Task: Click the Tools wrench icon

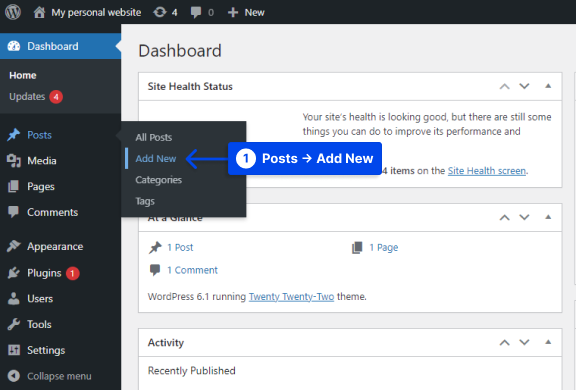Action: pos(14,324)
